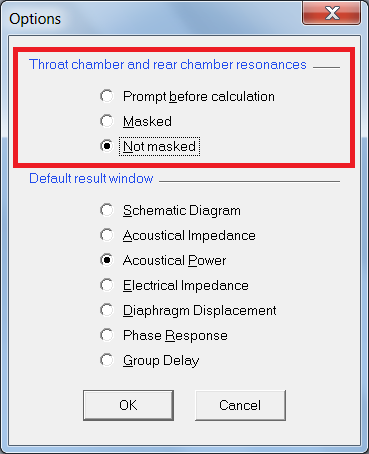Viewport: 369px width, 454px height.
Task: Choose the 'Masked' resonance option
Action: pos(107,121)
